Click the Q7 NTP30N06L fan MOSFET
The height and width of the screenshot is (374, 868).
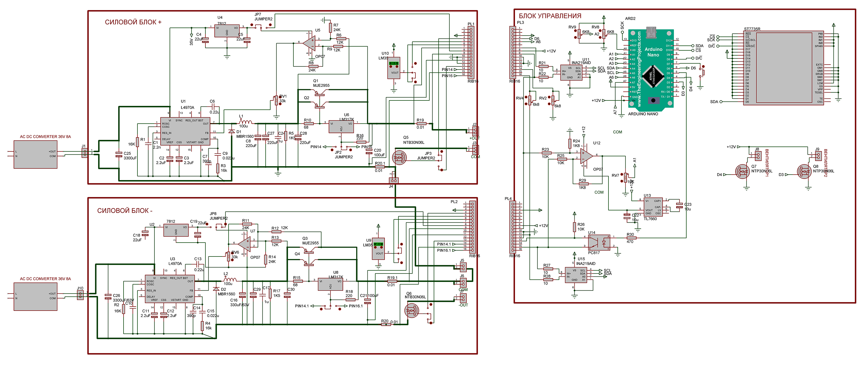742,172
